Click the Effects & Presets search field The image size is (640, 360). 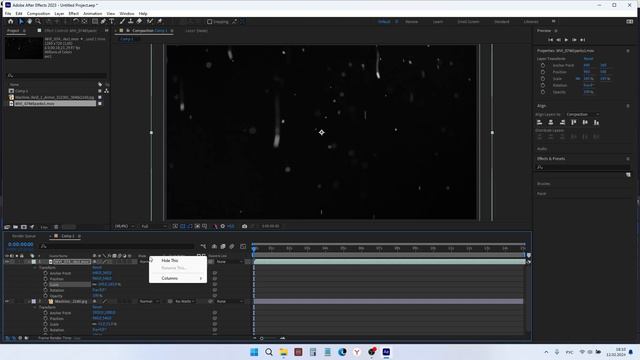[582, 167]
